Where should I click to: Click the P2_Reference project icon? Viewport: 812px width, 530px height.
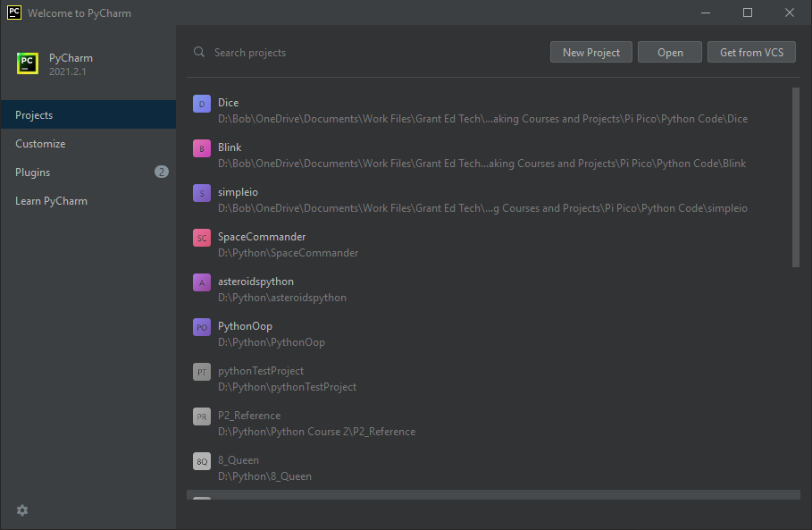(201, 416)
